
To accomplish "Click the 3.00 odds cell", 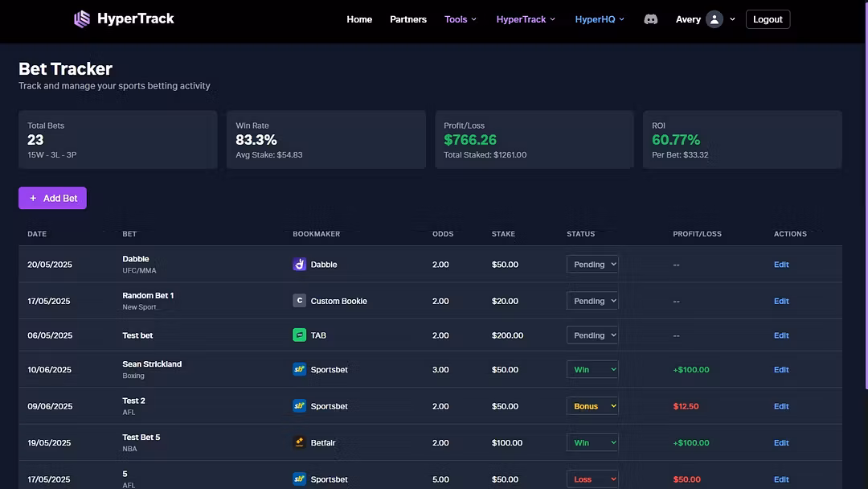I will click(x=440, y=370).
